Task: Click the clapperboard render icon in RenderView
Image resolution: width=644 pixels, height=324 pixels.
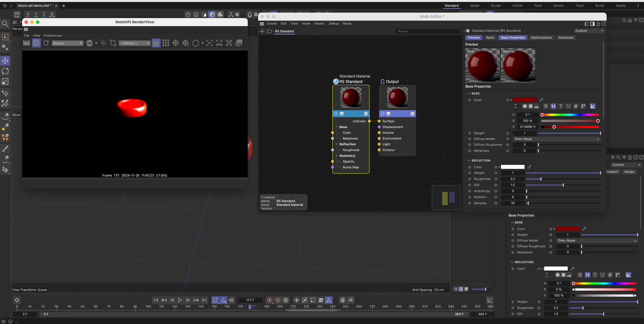Action: 27,43
